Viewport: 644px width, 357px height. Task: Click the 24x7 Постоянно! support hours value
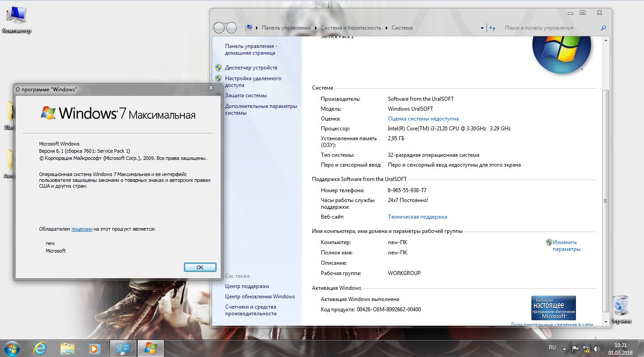[408, 200]
